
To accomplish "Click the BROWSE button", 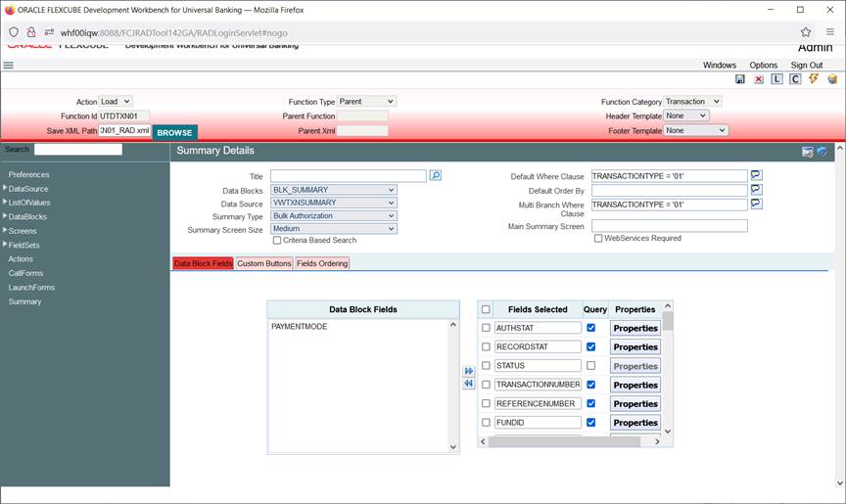I will pyautogui.click(x=174, y=132).
